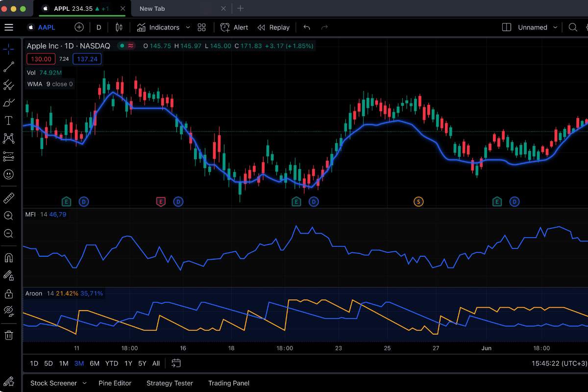The width and height of the screenshot is (588, 392).
Task: Select the pattern drawing tool
Action: tap(8, 138)
